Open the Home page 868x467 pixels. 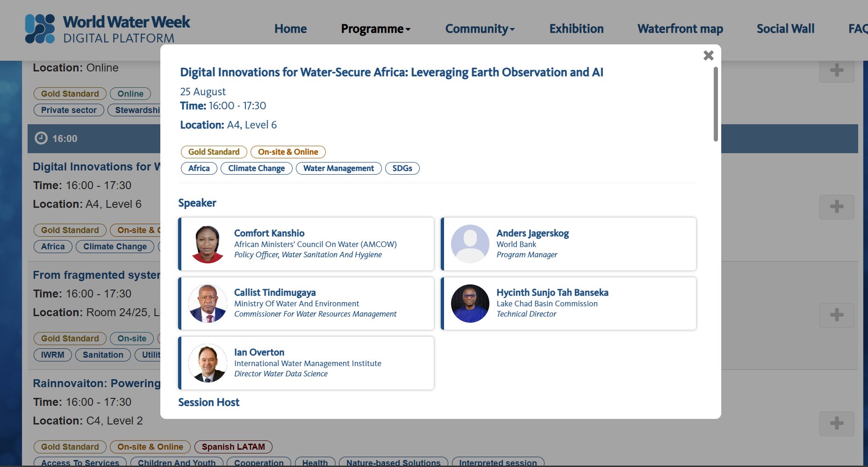(x=290, y=29)
